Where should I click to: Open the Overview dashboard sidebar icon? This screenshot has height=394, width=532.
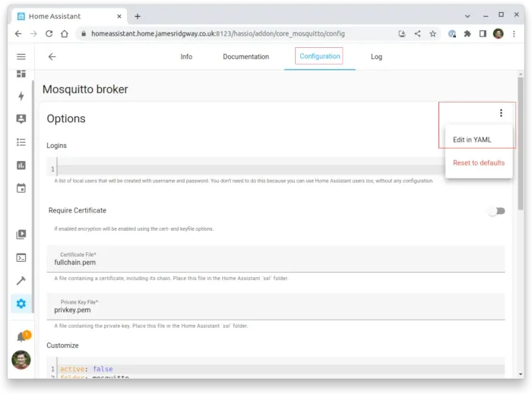click(x=21, y=74)
